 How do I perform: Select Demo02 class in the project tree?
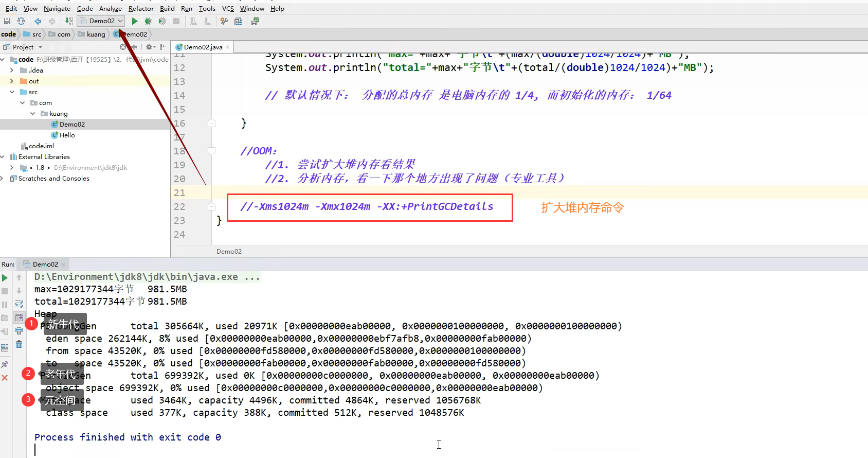point(68,124)
